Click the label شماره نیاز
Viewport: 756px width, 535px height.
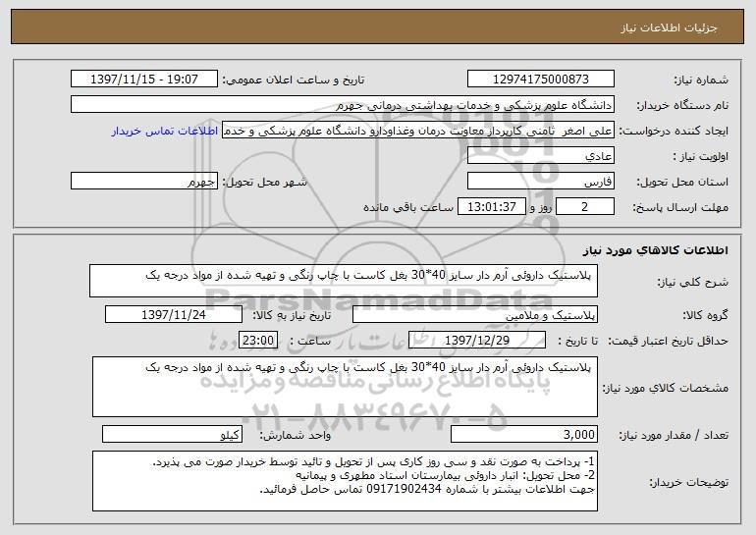tap(701, 80)
